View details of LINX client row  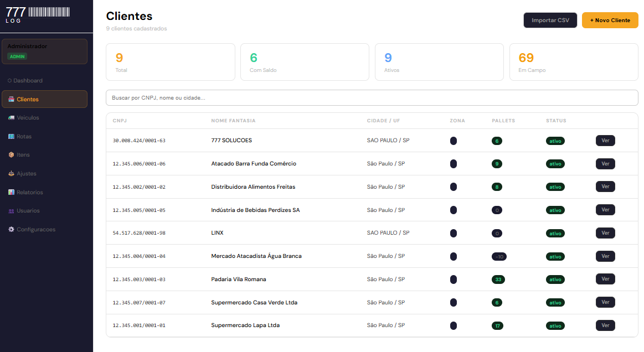click(605, 233)
